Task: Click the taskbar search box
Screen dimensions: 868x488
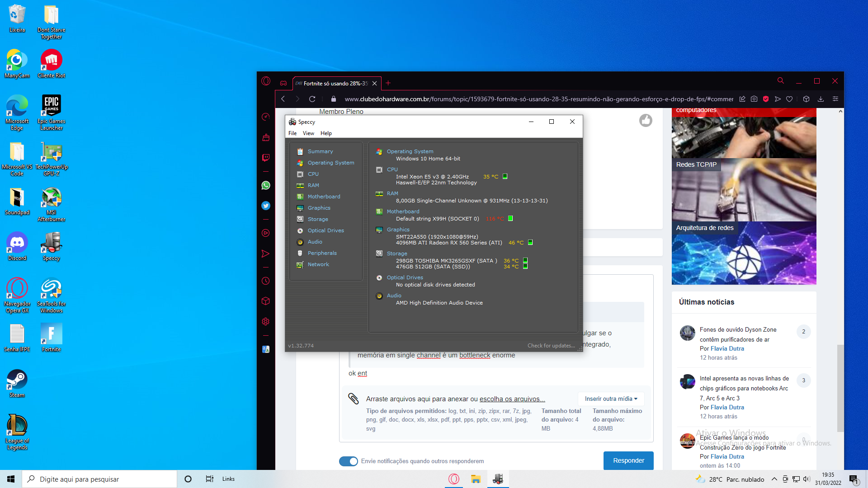Action: [99, 479]
